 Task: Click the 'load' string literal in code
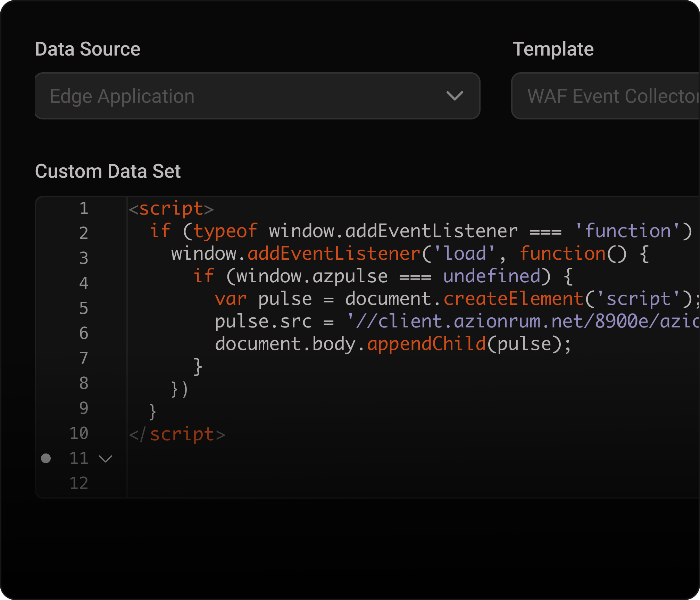coord(465,254)
